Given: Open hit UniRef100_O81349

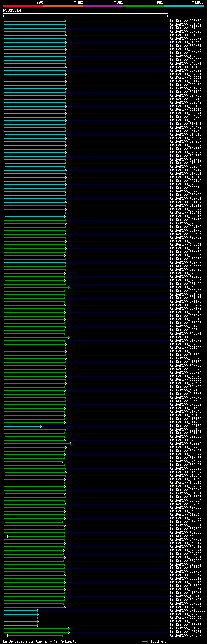Looking at the screenshot, I should [186, 24].
